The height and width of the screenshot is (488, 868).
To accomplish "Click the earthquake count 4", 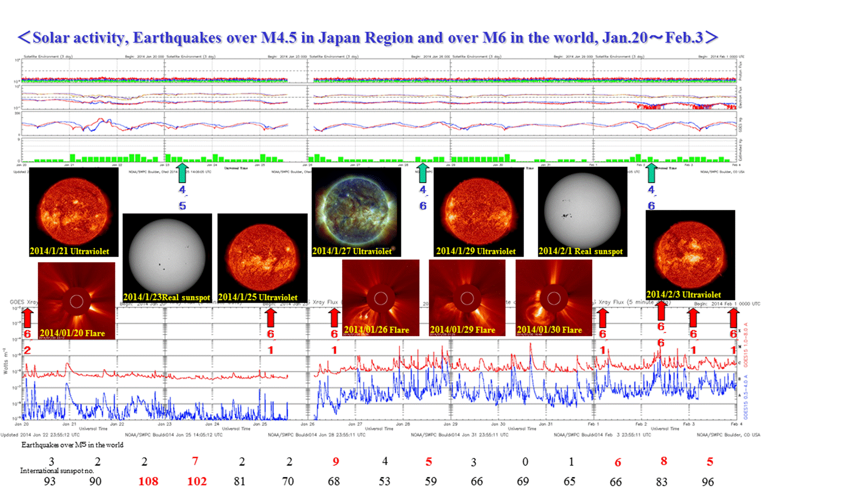I will pyautogui.click(x=385, y=461).
